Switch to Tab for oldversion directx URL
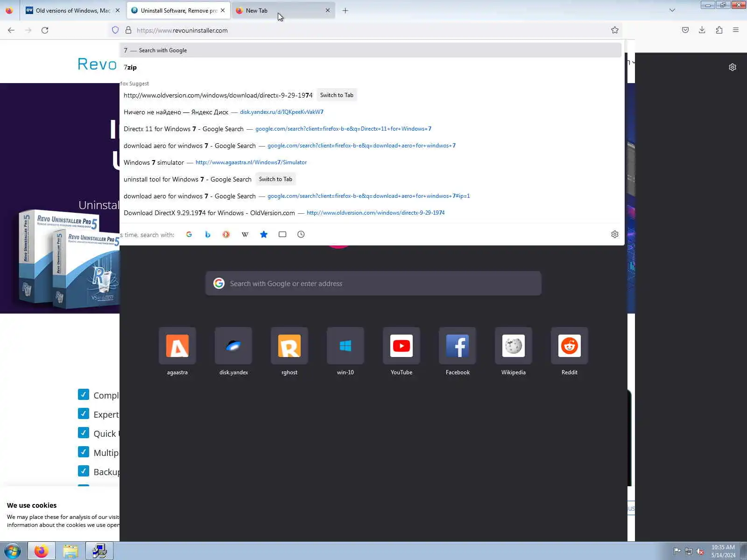The height and width of the screenshot is (560, 747). [337, 95]
